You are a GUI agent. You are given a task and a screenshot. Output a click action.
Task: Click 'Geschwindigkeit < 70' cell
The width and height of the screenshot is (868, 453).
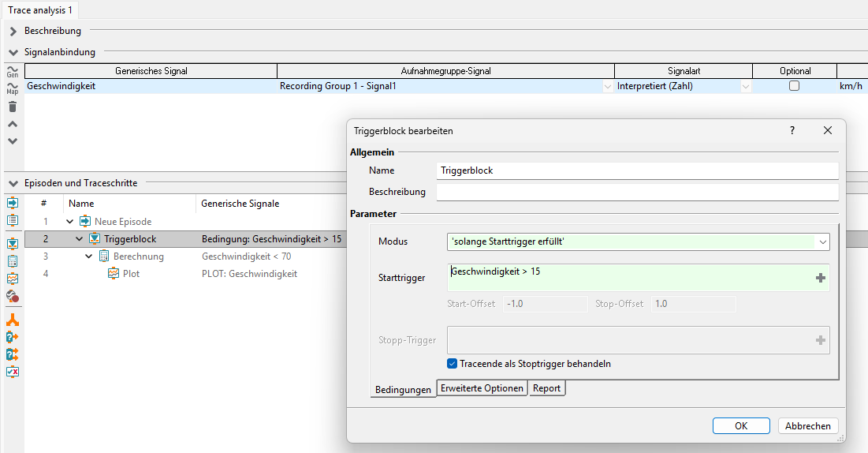pos(246,256)
